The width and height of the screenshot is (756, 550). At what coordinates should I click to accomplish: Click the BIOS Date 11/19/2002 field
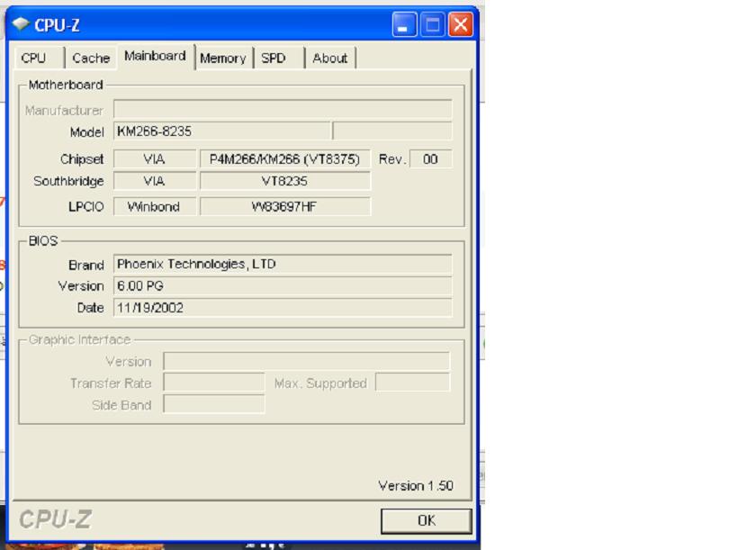click(283, 308)
